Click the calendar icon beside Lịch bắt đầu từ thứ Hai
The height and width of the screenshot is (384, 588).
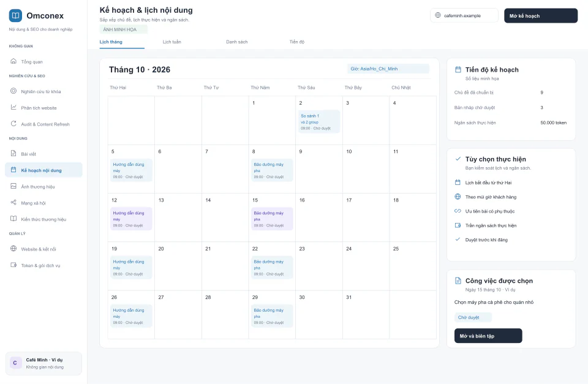point(458,183)
